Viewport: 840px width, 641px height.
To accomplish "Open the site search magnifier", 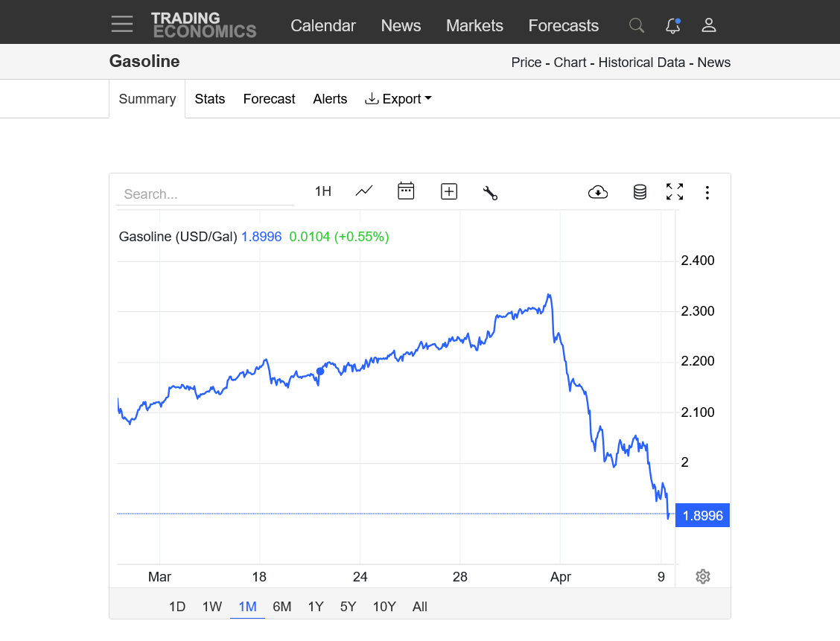I will 637,25.
